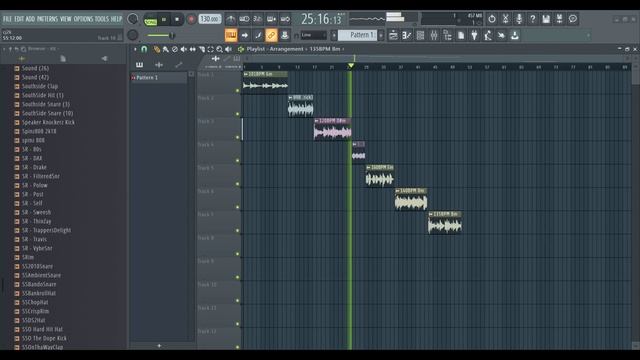The height and width of the screenshot is (360, 640).
Task: Open the playlist options menu arrow
Action: pyautogui.click(x=136, y=49)
